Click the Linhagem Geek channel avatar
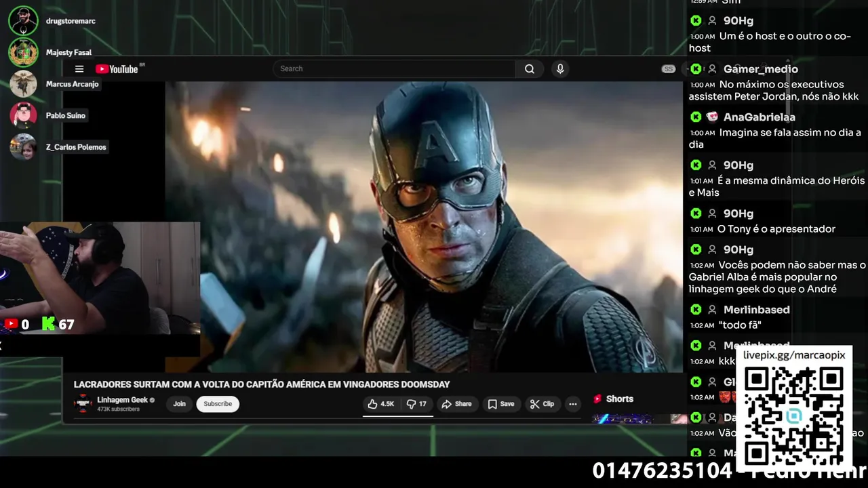 coord(83,404)
